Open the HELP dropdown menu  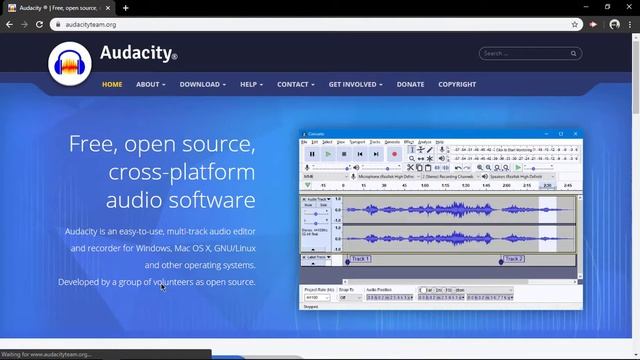251,84
